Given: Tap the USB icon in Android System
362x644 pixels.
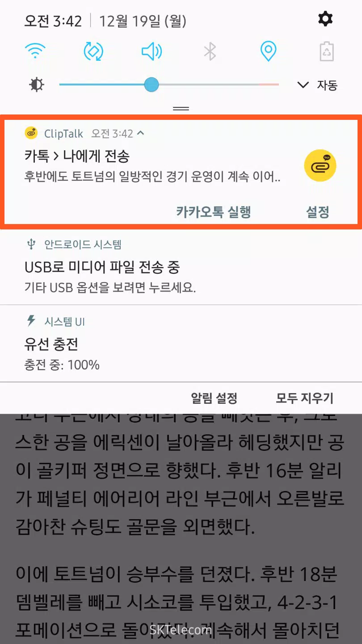Looking at the screenshot, I should [31, 244].
